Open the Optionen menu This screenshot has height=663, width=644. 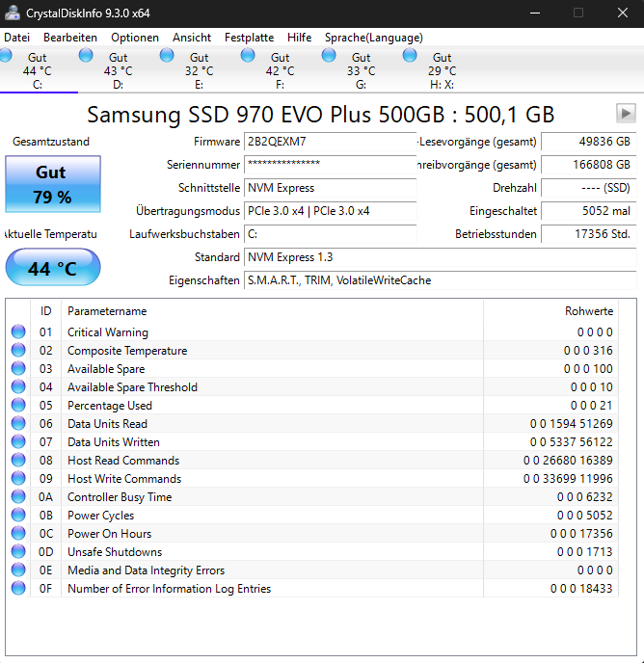(135, 38)
